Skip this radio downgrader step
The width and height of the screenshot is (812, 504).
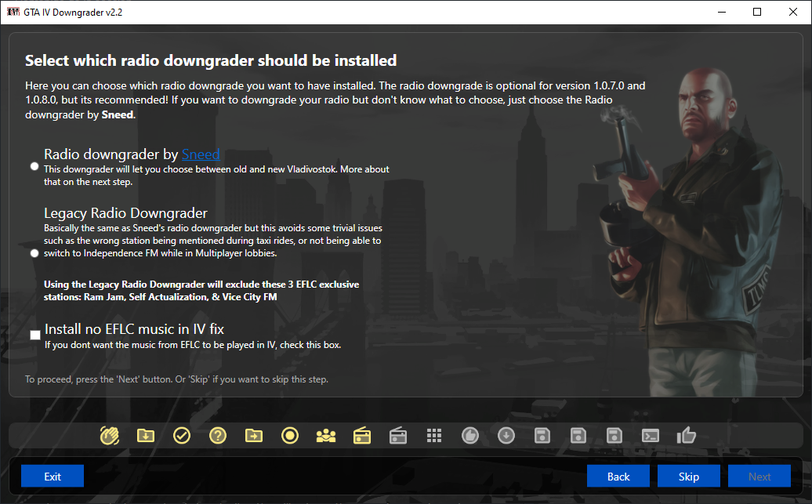click(689, 476)
